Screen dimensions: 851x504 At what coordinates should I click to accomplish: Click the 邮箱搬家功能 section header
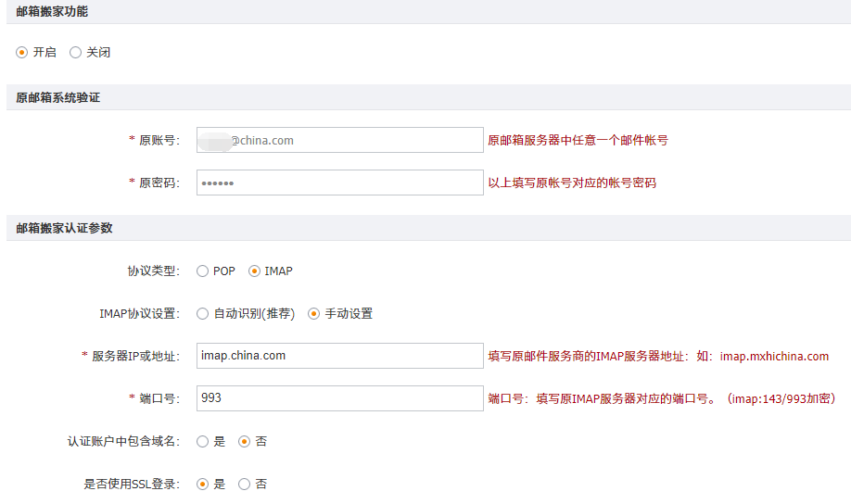click(x=52, y=12)
